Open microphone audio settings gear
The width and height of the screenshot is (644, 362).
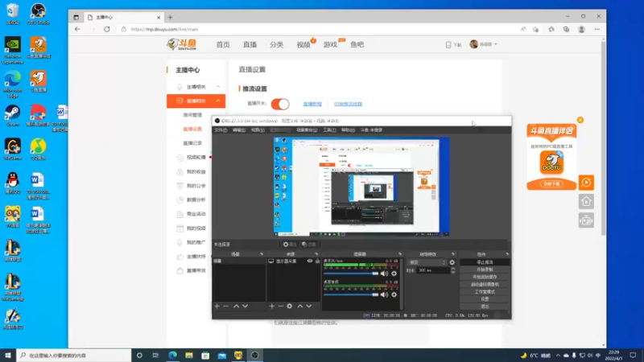click(x=394, y=274)
